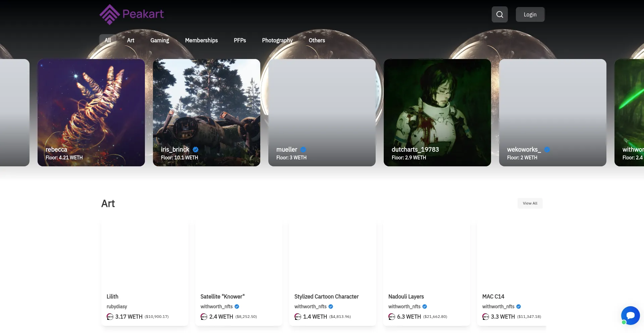
Task: Click View All for Art section
Action: click(530, 203)
